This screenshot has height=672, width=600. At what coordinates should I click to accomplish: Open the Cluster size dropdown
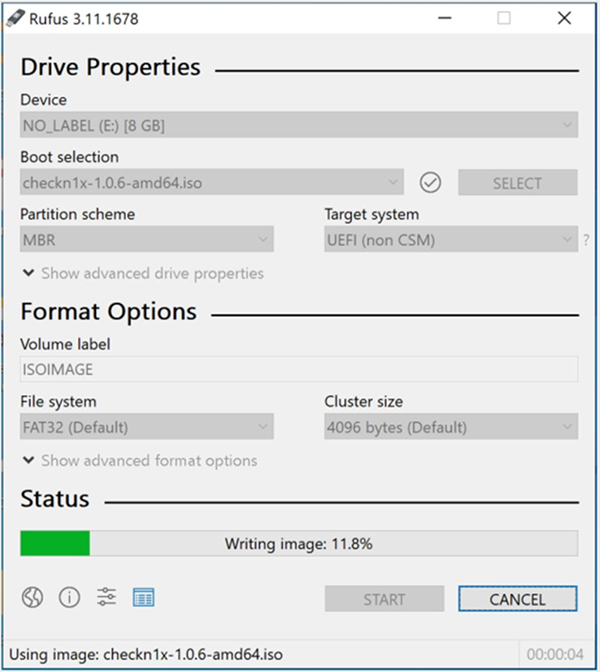[x=450, y=427]
